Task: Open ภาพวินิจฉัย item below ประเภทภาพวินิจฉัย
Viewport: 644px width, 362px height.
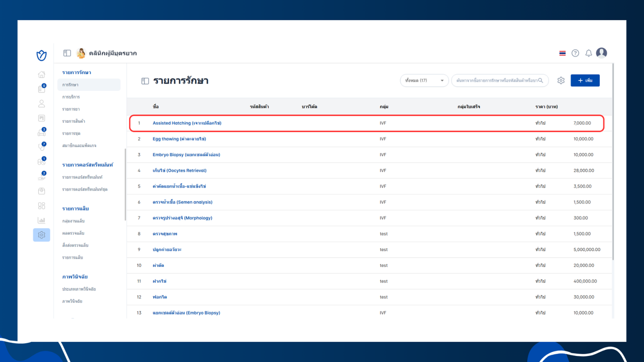Action: tap(72, 301)
